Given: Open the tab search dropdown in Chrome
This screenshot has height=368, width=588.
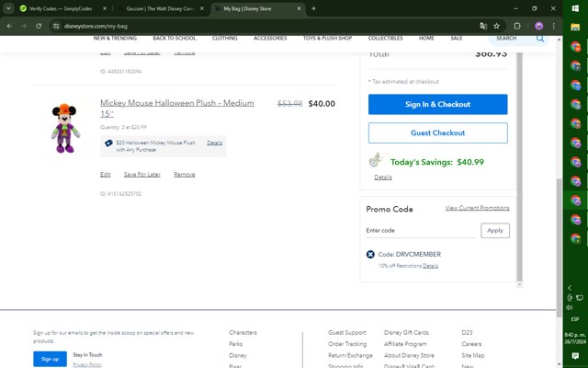Looking at the screenshot, I should [8, 8].
